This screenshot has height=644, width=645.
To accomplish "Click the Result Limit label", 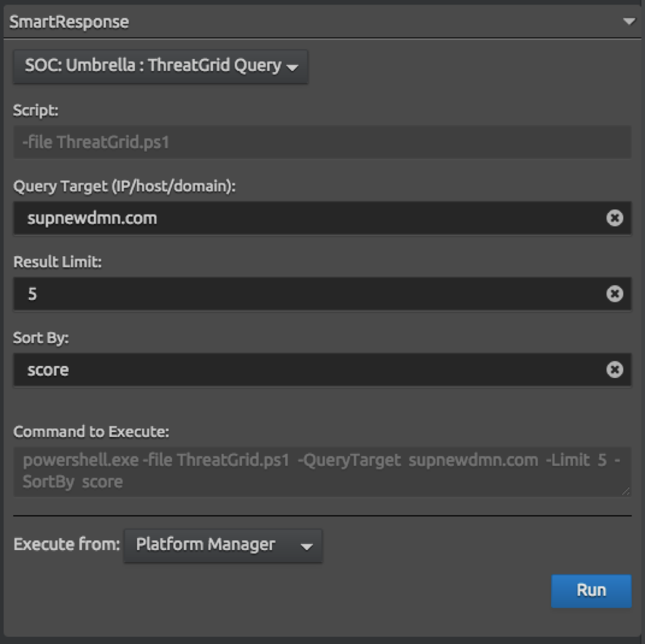I will coord(58,261).
